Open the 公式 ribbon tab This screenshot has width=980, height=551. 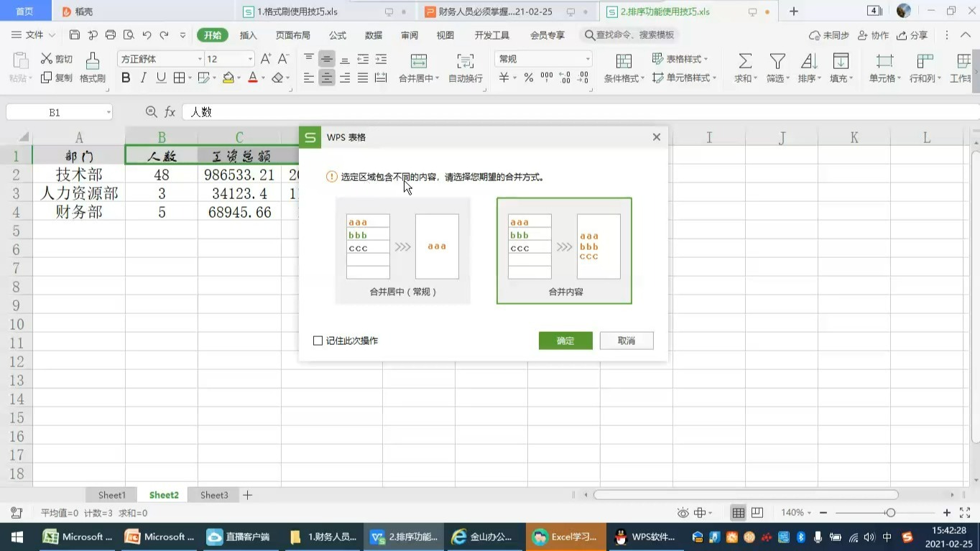coord(338,35)
